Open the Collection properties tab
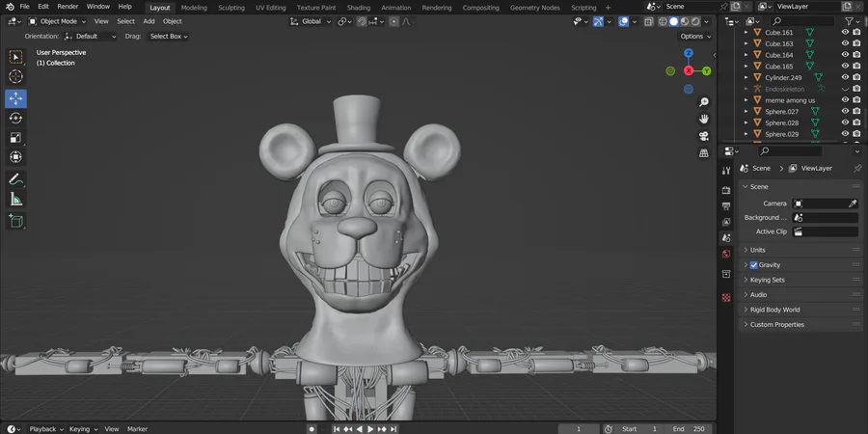Viewport: 868px width, 434px height. point(726,274)
